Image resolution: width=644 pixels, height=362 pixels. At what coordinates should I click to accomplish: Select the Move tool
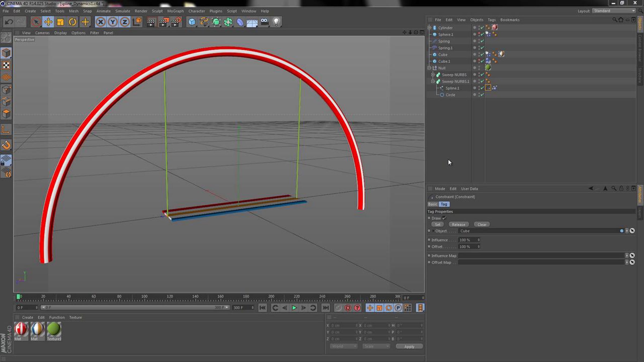(48, 22)
